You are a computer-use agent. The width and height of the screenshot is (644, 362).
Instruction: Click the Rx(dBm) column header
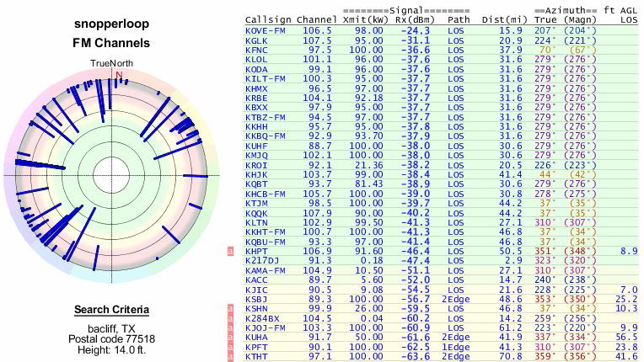(413, 17)
